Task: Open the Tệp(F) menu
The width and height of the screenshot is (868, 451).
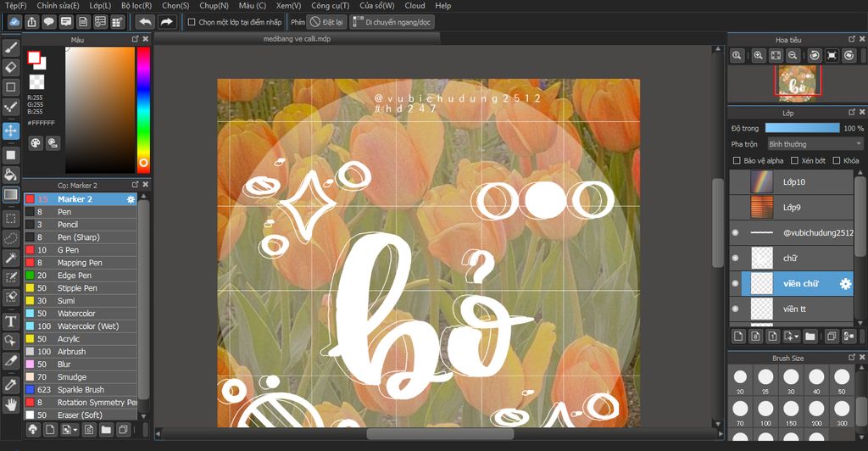Action: pyautogui.click(x=15, y=6)
